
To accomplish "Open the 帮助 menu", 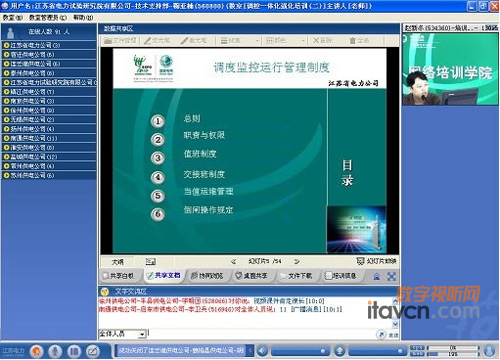I will pyautogui.click(x=83, y=17).
